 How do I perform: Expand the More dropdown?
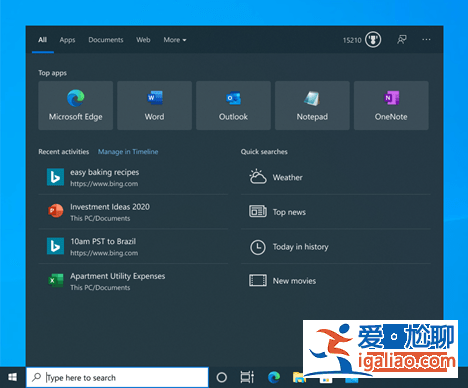click(x=175, y=40)
